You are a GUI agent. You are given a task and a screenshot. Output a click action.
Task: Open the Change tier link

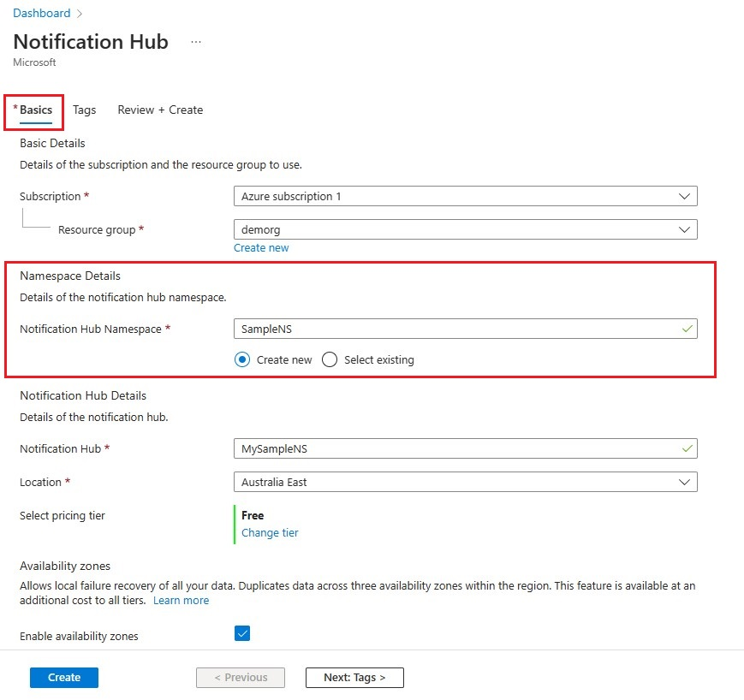(270, 533)
